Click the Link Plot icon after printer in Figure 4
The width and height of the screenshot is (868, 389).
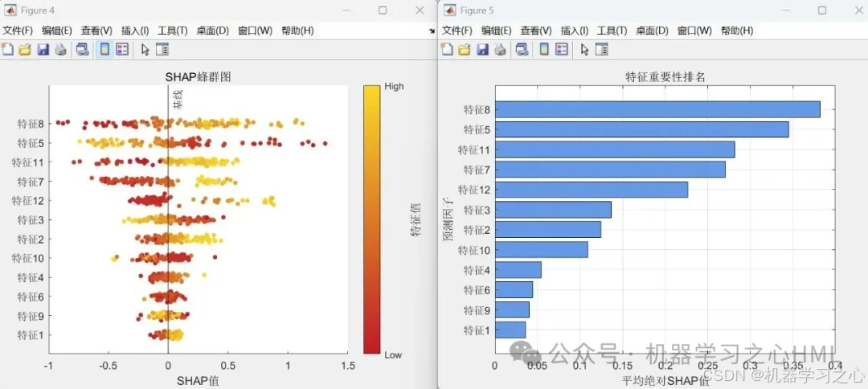[83, 50]
